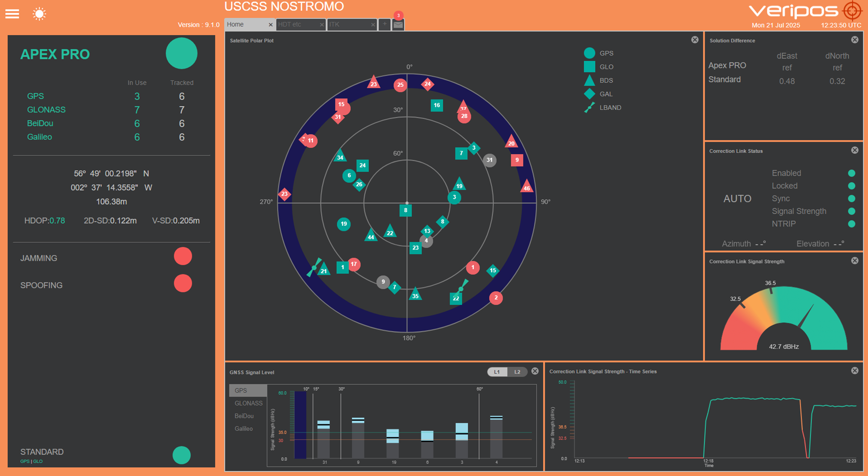Select GPS in GNSS Signal Level list
Screen dimensions: 868x476
pos(248,390)
